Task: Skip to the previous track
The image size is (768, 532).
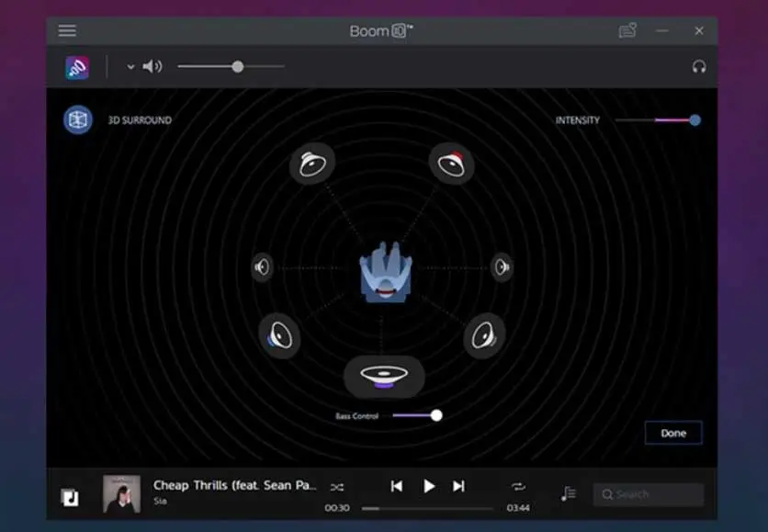Action: (397, 486)
